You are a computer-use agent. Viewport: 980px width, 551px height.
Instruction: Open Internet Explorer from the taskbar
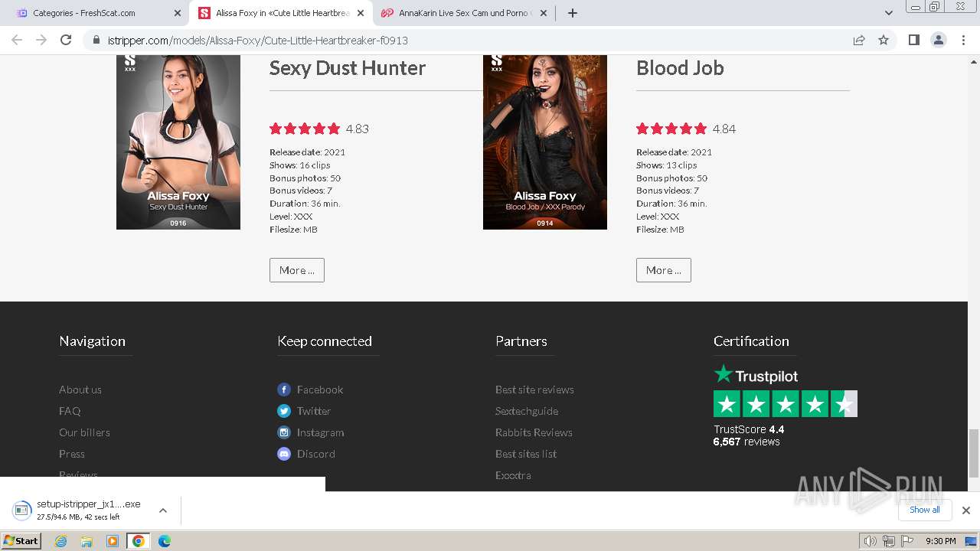point(61,541)
